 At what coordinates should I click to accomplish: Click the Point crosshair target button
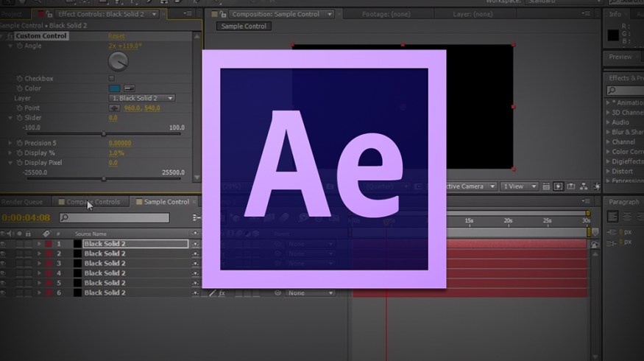coord(114,108)
